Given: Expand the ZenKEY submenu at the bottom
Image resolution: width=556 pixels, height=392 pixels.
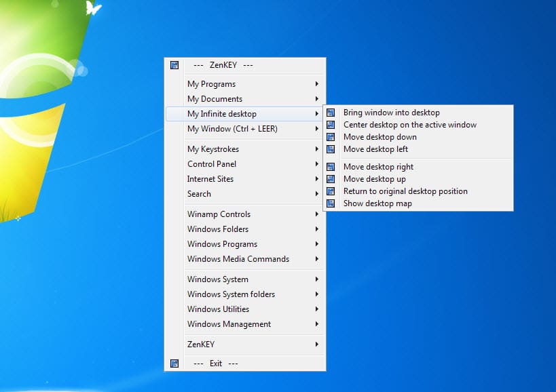Looking at the screenshot, I should 316,344.
